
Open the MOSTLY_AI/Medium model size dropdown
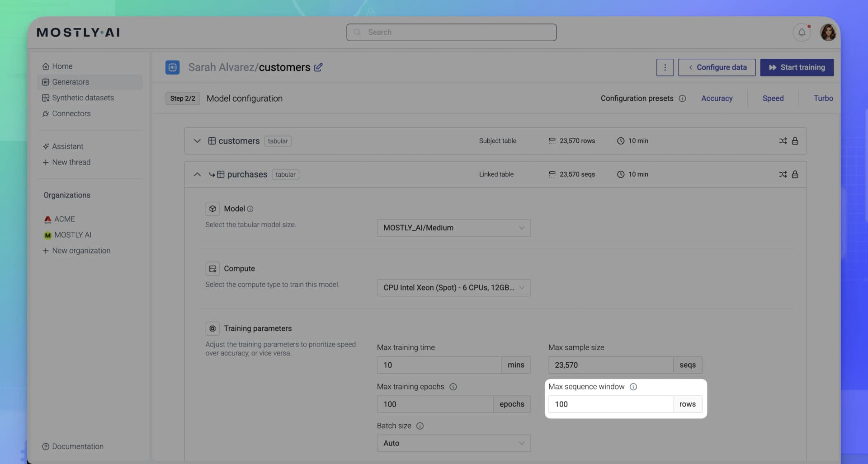(x=453, y=228)
